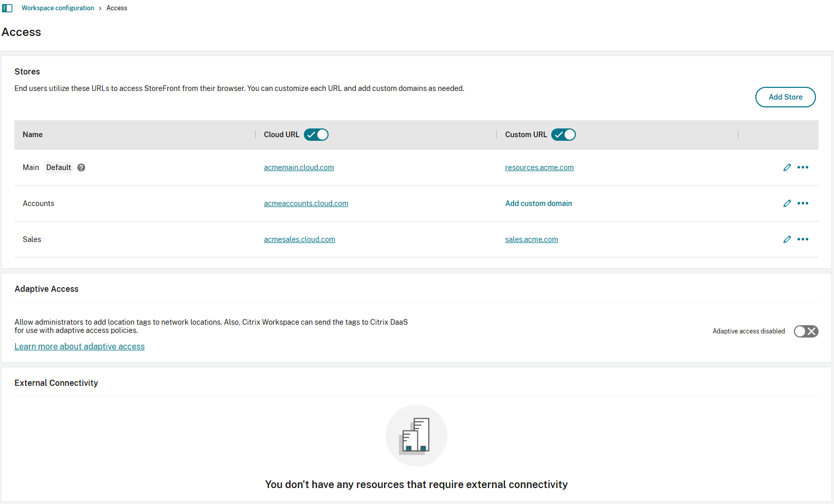Edit the Sales store with pencil icon
Screen dimensions: 834x504
(787, 239)
